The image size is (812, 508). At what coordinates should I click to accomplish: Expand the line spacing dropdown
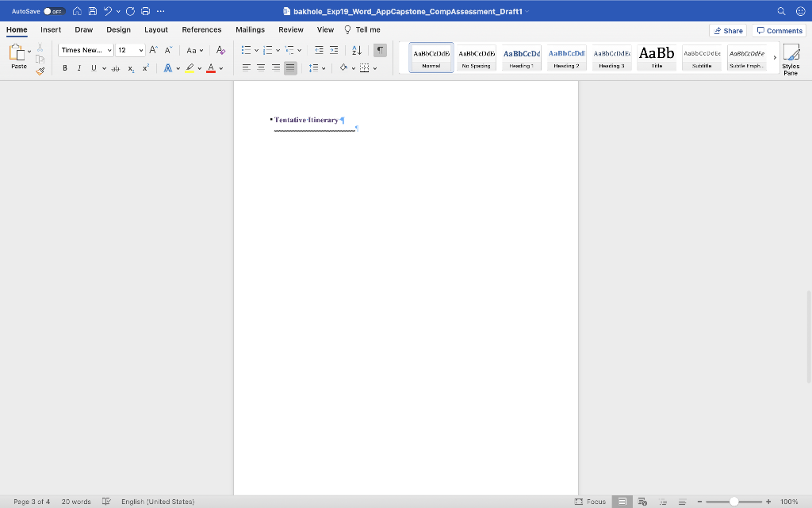tap(324, 68)
